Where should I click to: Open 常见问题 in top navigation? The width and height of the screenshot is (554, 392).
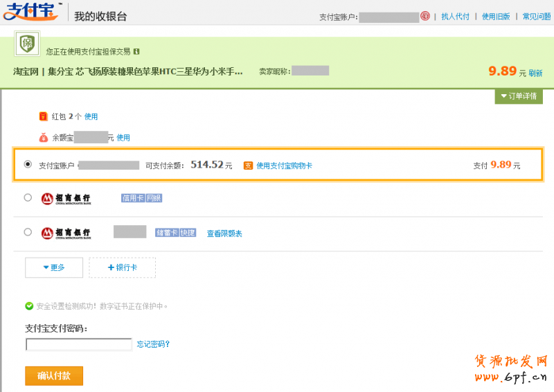[x=537, y=17]
